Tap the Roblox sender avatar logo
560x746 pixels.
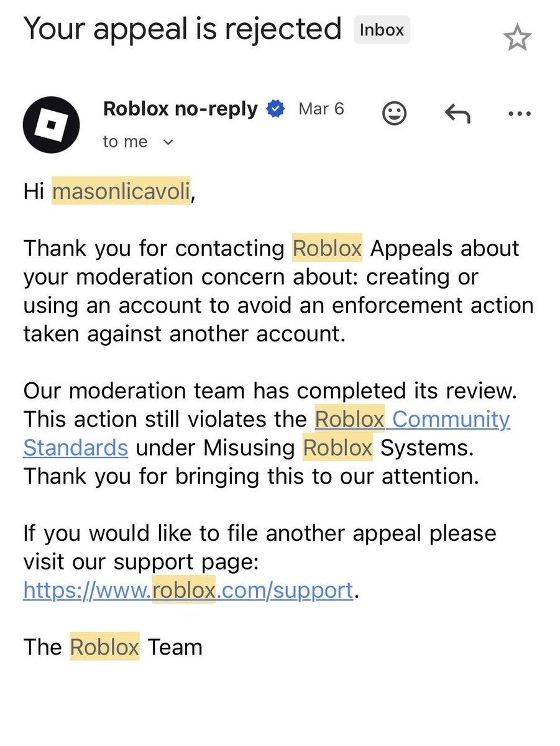point(52,124)
